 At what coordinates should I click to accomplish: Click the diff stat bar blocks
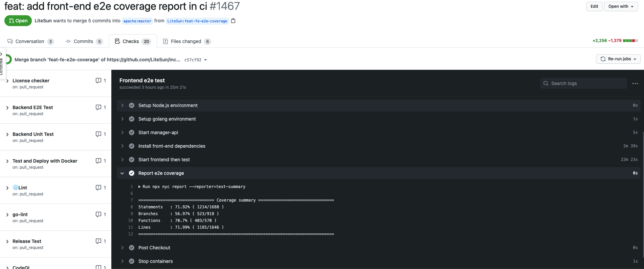tap(630, 41)
